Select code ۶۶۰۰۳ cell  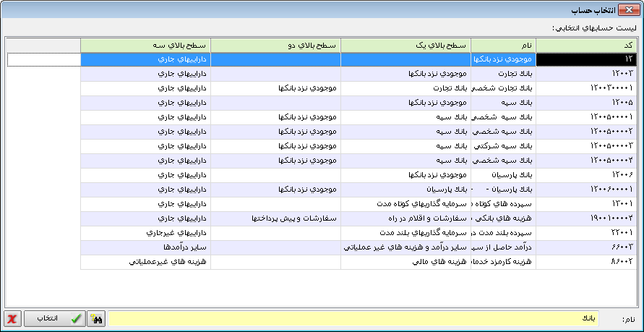(x=586, y=247)
